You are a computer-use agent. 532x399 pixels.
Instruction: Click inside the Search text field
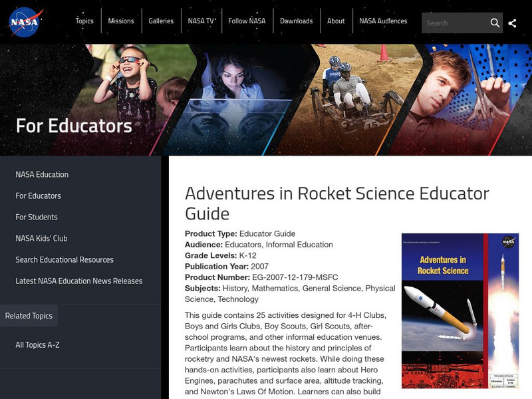tap(456, 22)
